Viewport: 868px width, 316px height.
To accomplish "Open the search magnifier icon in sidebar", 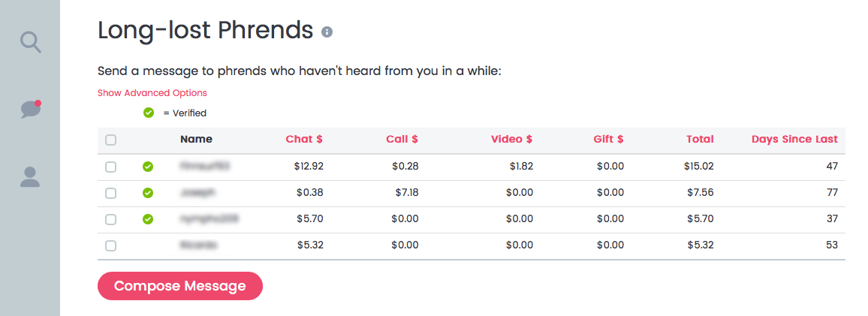I will [31, 42].
